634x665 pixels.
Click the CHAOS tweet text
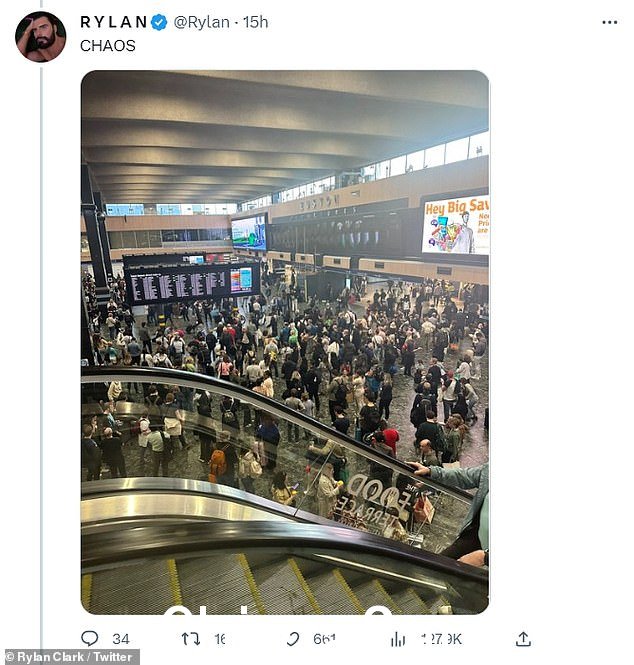[x=108, y=45]
